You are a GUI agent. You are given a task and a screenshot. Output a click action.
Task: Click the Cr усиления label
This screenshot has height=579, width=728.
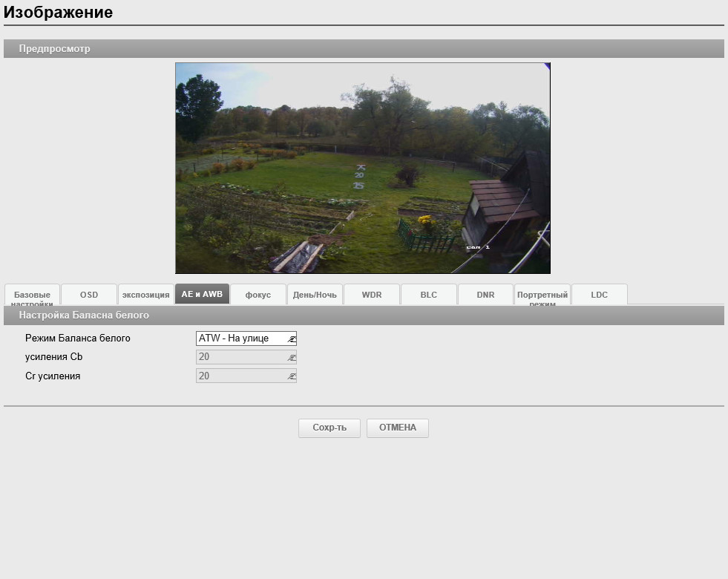pos(53,376)
